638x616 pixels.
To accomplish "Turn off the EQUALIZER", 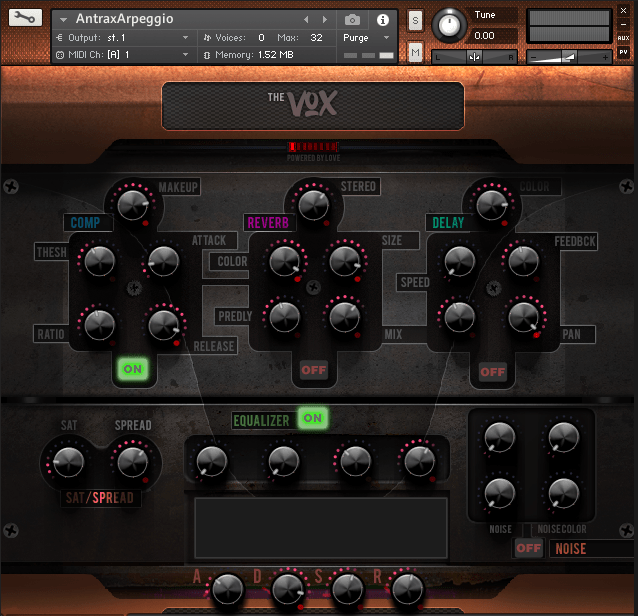I will (312, 418).
